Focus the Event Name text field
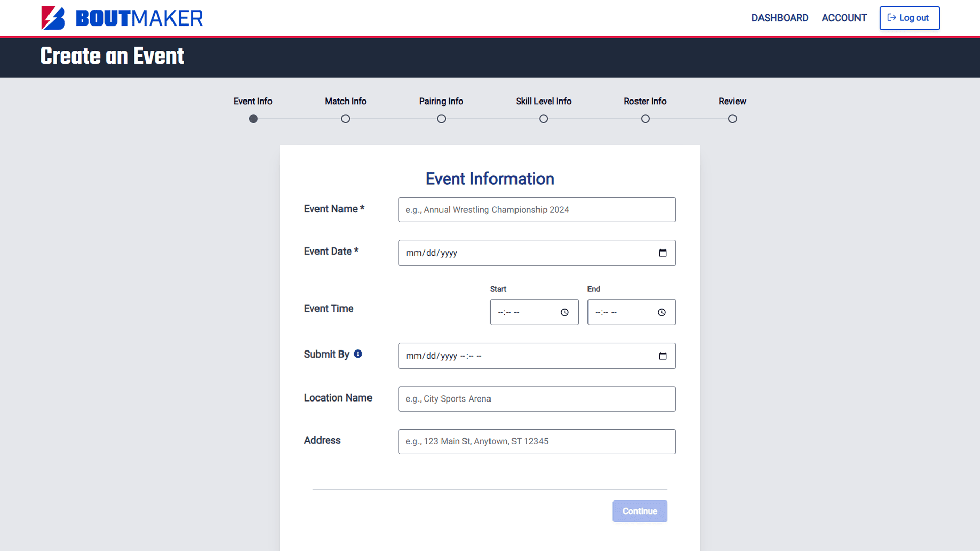The height and width of the screenshot is (551, 980). click(536, 210)
